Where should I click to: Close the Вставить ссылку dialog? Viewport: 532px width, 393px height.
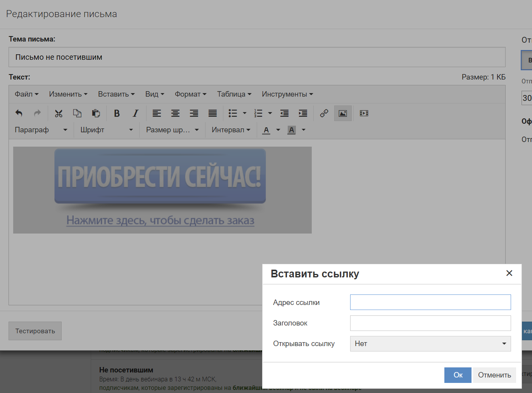(509, 273)
